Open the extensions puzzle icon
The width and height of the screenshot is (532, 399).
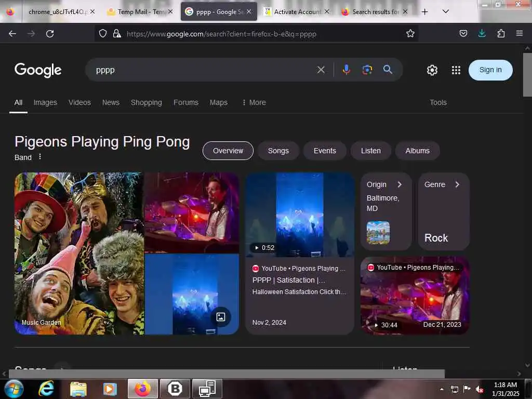coord(501,33)
